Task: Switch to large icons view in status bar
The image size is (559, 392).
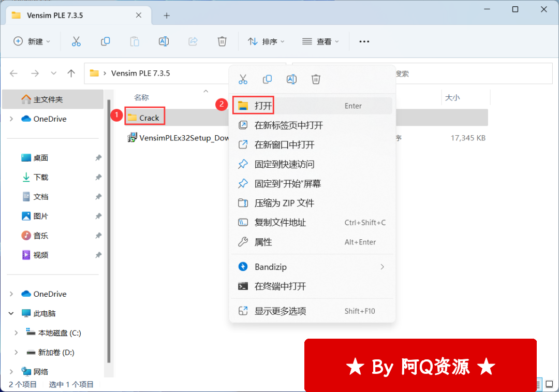Action: pyautogui.click(x=549, y=385)
